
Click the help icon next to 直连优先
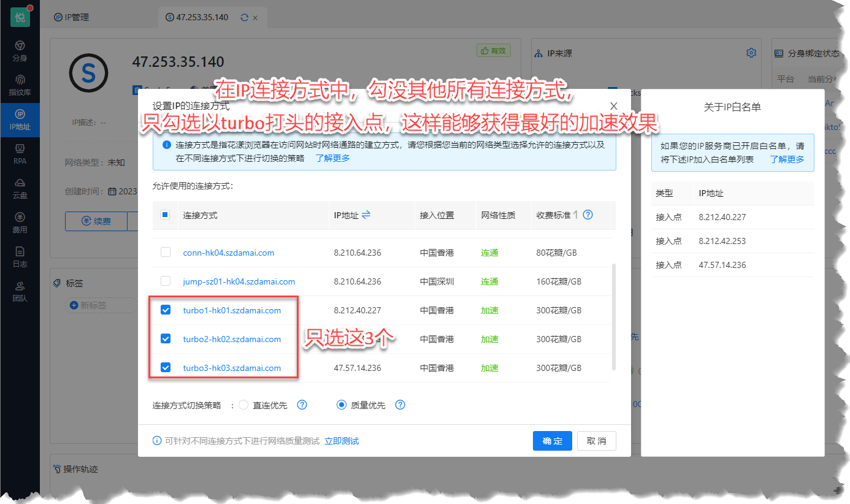coord(302,405)
